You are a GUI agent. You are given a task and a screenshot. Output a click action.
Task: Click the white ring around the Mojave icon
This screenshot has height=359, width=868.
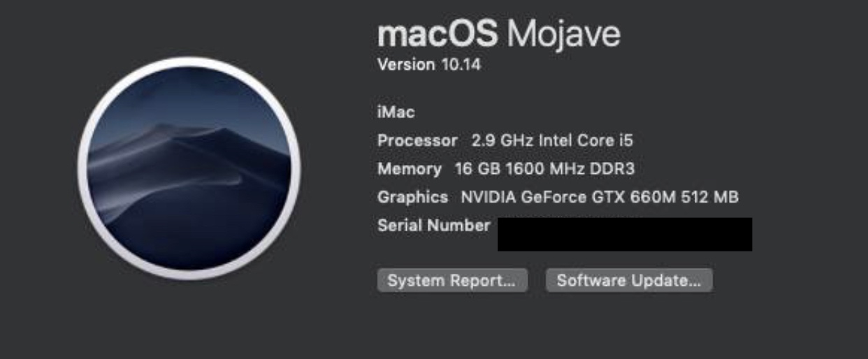[189, 63]
